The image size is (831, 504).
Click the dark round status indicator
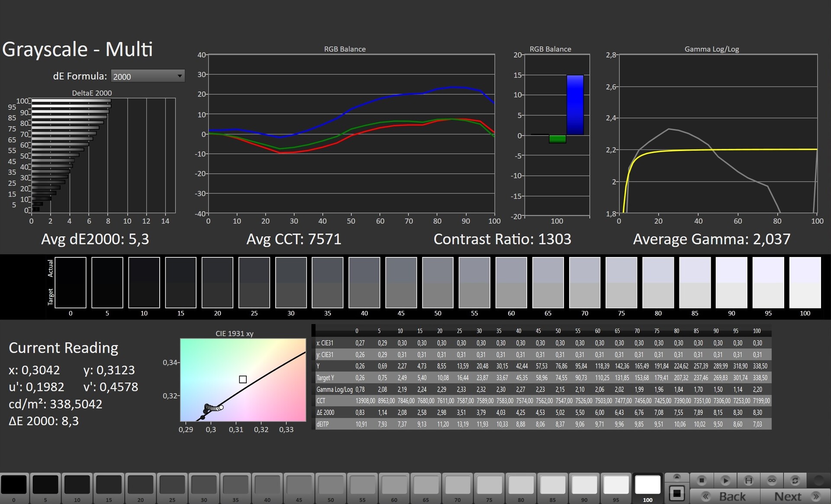[x=818, y=480]
